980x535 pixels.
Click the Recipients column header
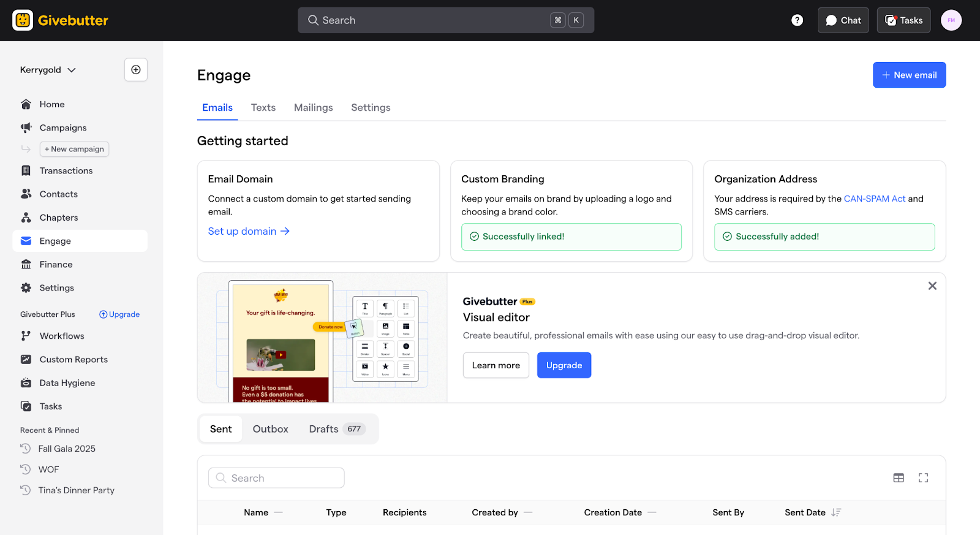[x=404, y=512]
